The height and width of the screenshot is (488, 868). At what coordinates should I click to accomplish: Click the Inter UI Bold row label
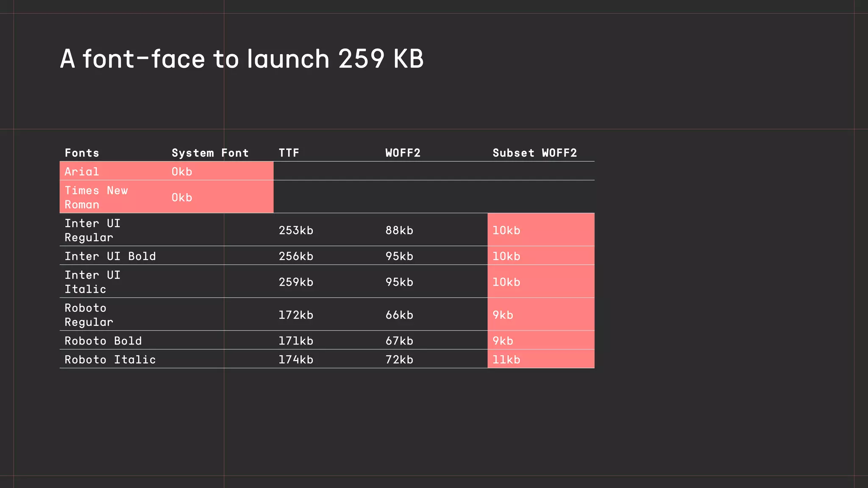(110, 256)
